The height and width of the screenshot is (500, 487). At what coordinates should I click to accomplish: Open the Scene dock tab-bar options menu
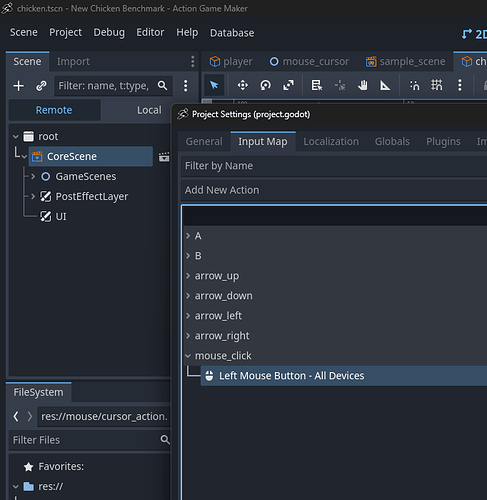pos(192,62)
